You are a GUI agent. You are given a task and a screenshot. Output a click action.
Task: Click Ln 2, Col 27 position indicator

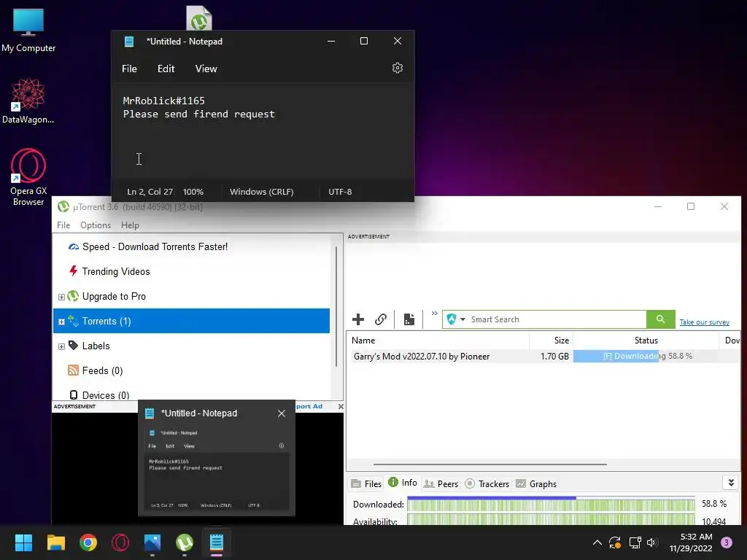150,192
